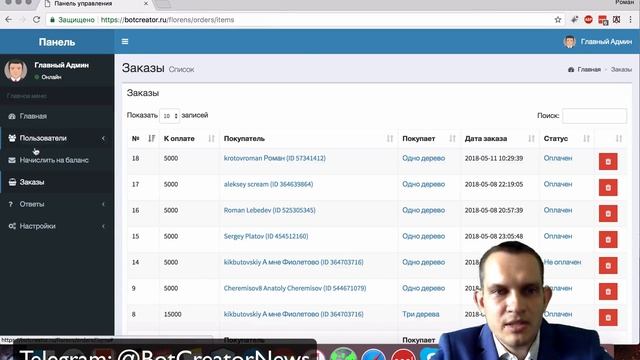The width and height of the screenshot is (640, 360).
Task: Click Не оплачен status of order 14
Action: tap(562, 262)
